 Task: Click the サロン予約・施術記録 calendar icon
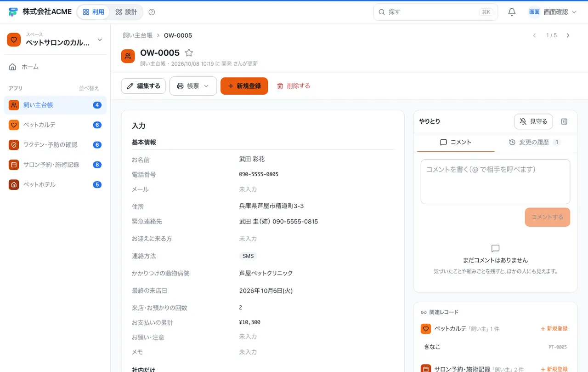[x=14, y=165]
